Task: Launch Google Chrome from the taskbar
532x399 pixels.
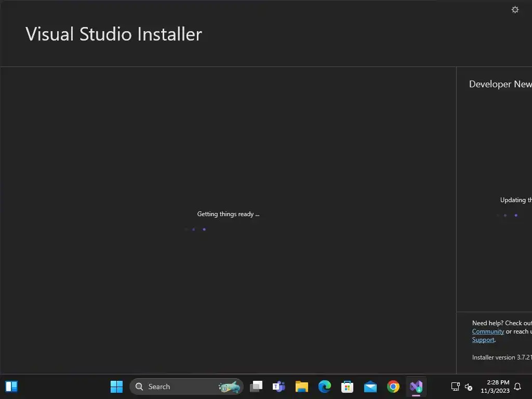Action: (x=393, y=387)
